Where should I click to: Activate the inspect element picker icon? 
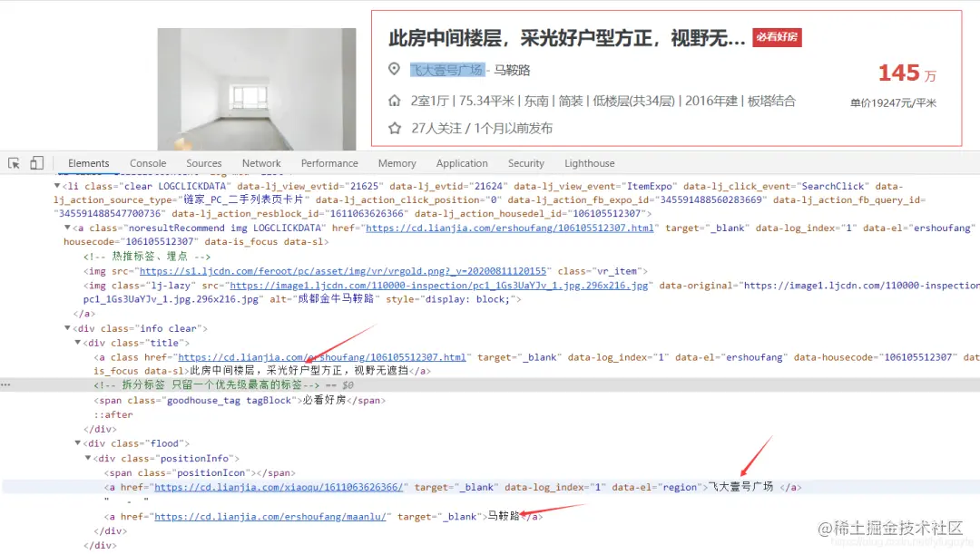click(14, 163)
